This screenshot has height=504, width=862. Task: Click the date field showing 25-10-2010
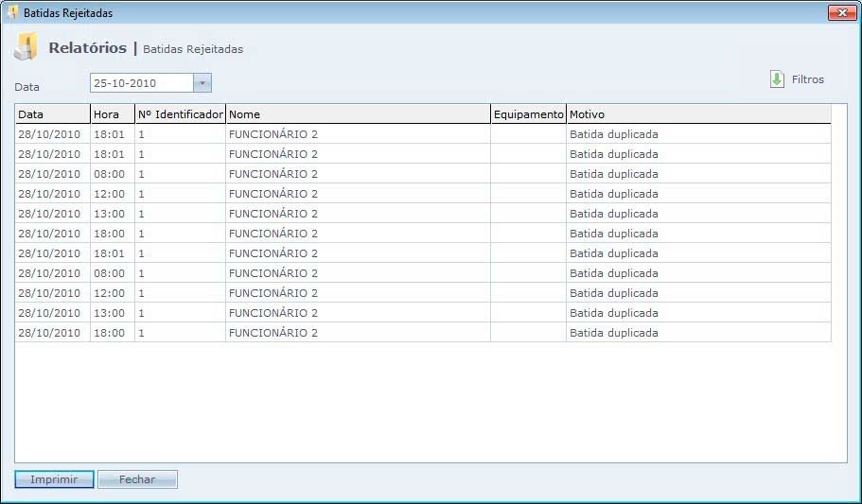pos(140,83)
